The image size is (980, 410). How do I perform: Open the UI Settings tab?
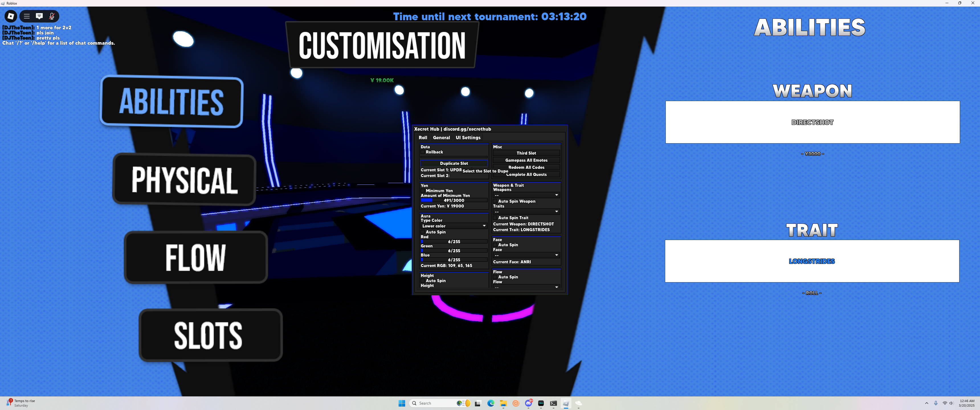[468, 138]
